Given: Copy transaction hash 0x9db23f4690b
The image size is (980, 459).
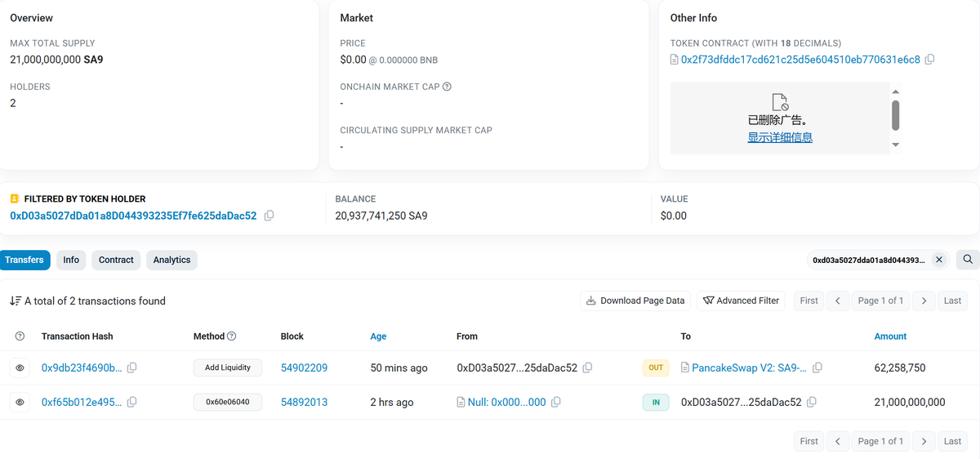Looking at the screenshot, I should [x=132, y=368].
